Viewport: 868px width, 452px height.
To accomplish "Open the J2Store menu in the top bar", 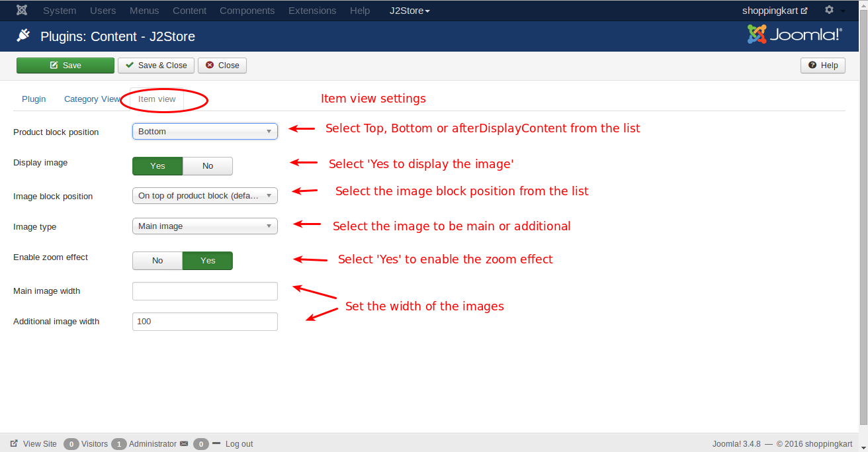I will point(410,10).
